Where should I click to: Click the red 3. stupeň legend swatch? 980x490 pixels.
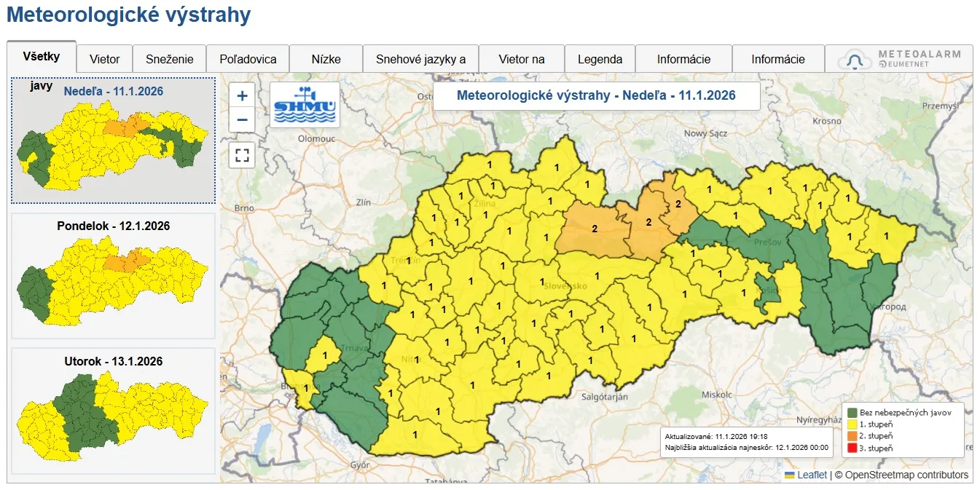tap(851, 448)
